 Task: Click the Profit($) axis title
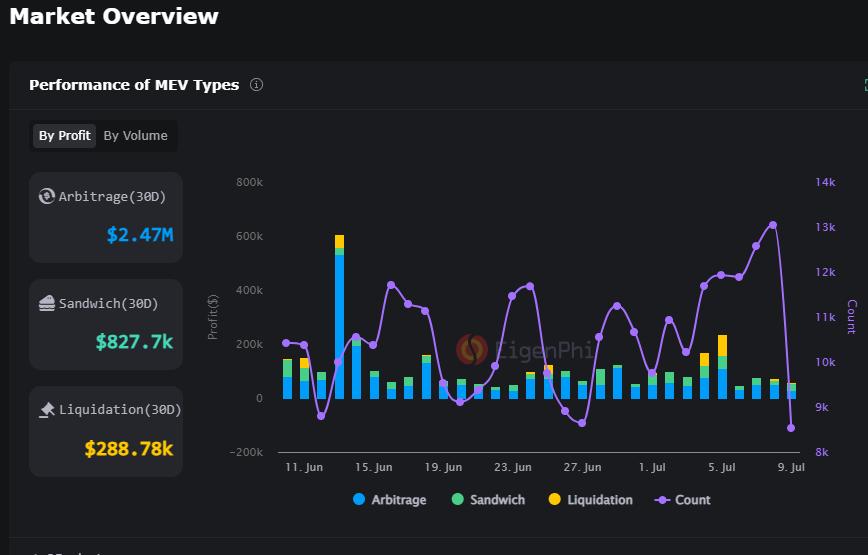pyautogui.click(x=213, y=317)
